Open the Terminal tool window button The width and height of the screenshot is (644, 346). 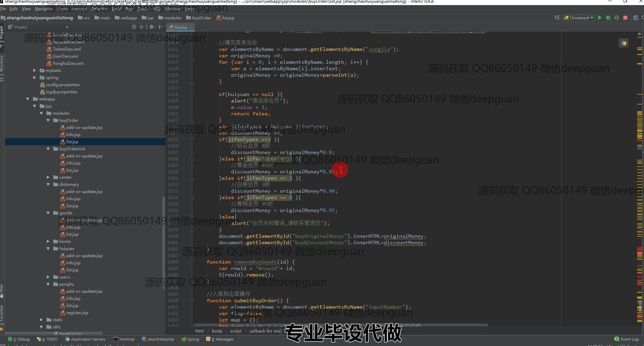[x=124, y=339]
